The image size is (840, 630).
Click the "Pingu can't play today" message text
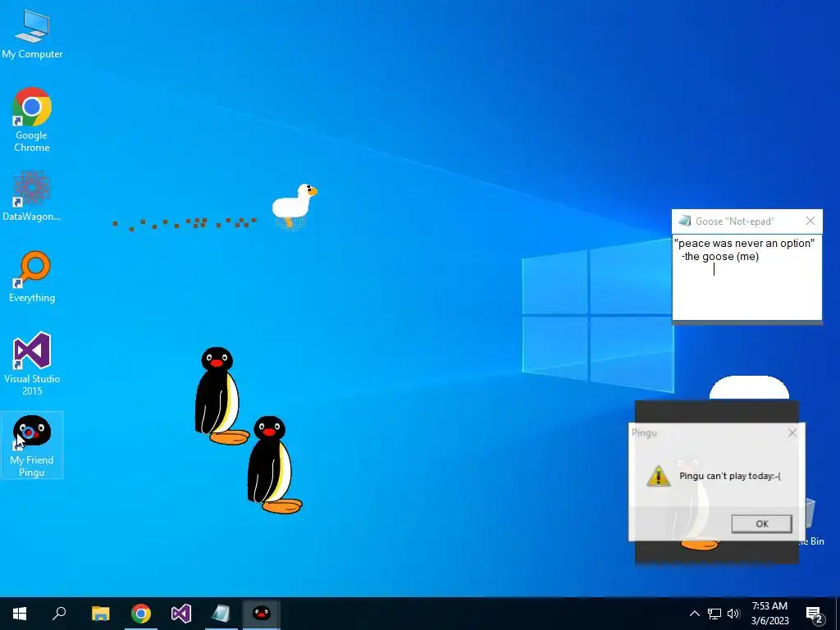(x=729, y=476)
